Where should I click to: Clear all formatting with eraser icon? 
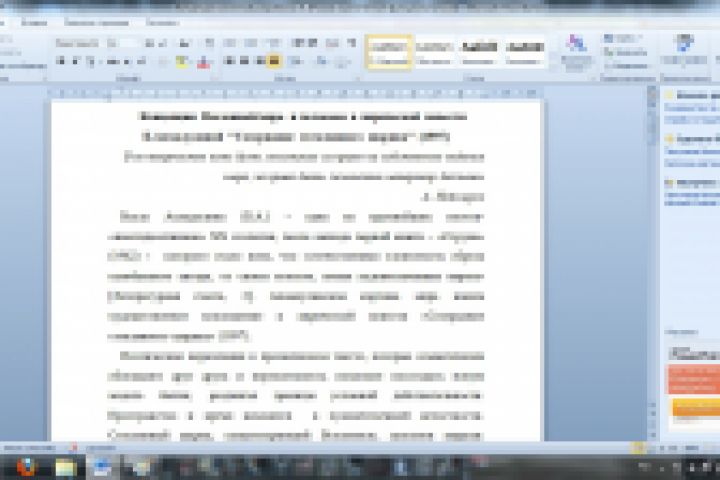coord(210,43)
